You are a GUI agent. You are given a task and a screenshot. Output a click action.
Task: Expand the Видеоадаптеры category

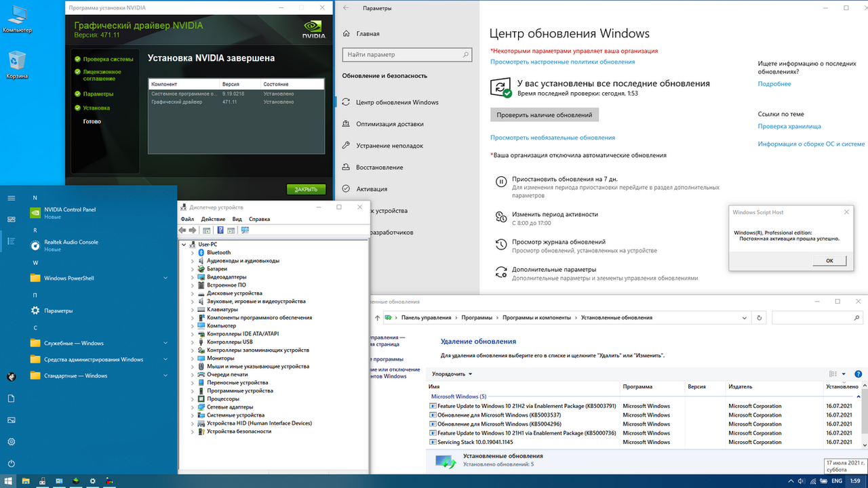tap(193, 277)
